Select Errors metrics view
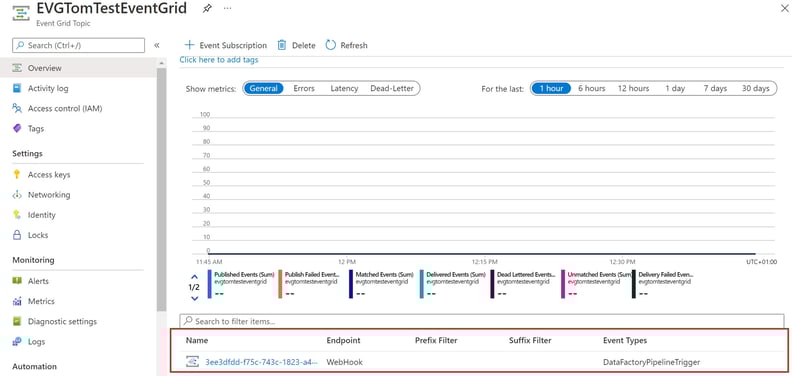Viewport: 792px width, 376px height. point(304,88)
